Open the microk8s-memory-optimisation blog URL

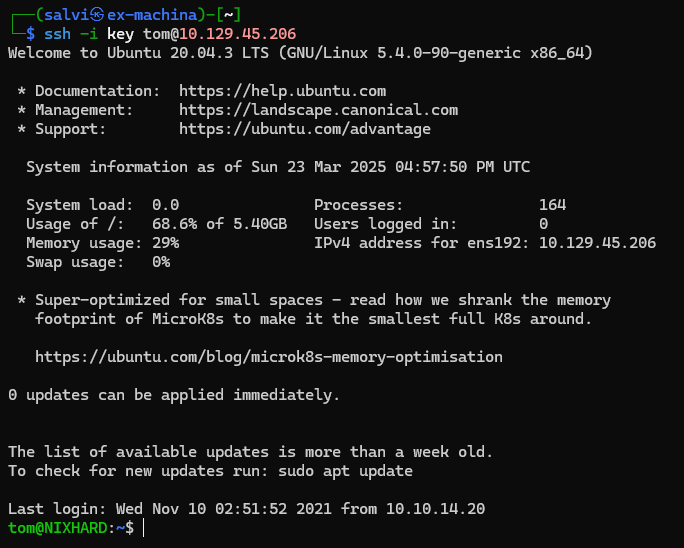(x=268, y=357)
